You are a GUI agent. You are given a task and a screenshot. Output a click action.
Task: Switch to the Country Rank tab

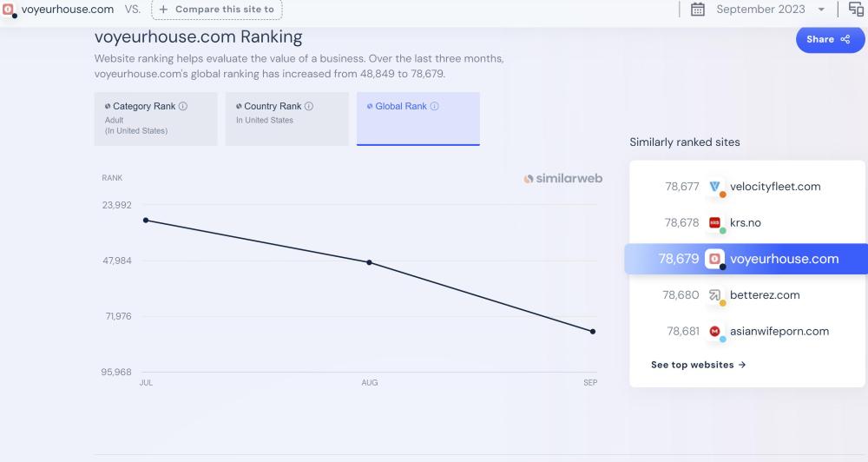[286, 118]
